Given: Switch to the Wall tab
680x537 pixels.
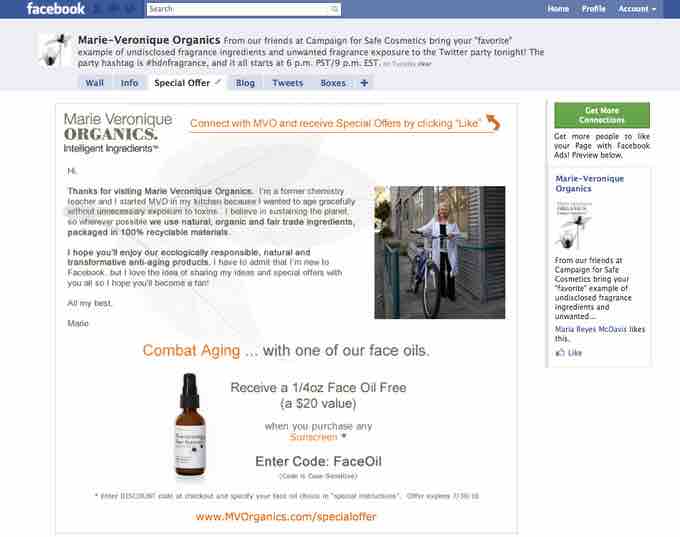Looking at the screenshot, I should tap(95, 83).
